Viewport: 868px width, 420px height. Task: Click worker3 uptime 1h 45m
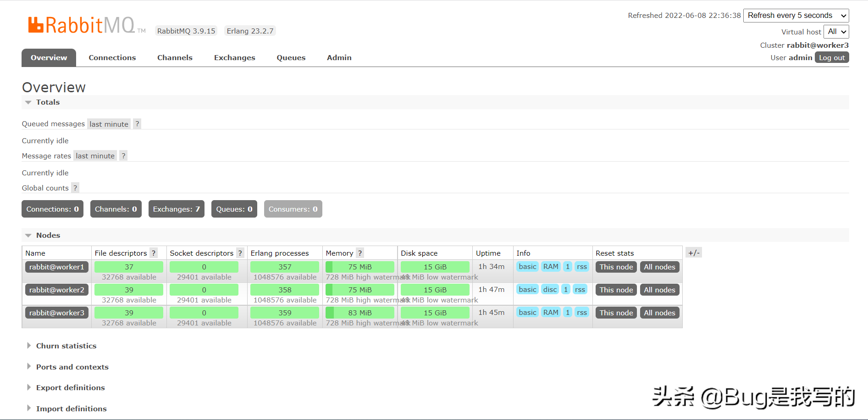(x=491, y=313)
